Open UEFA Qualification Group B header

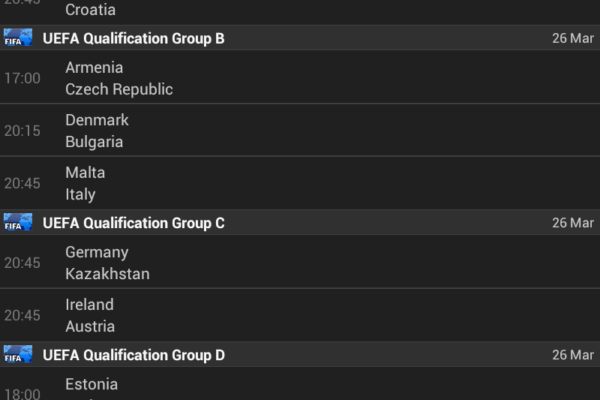pos(134,38)
